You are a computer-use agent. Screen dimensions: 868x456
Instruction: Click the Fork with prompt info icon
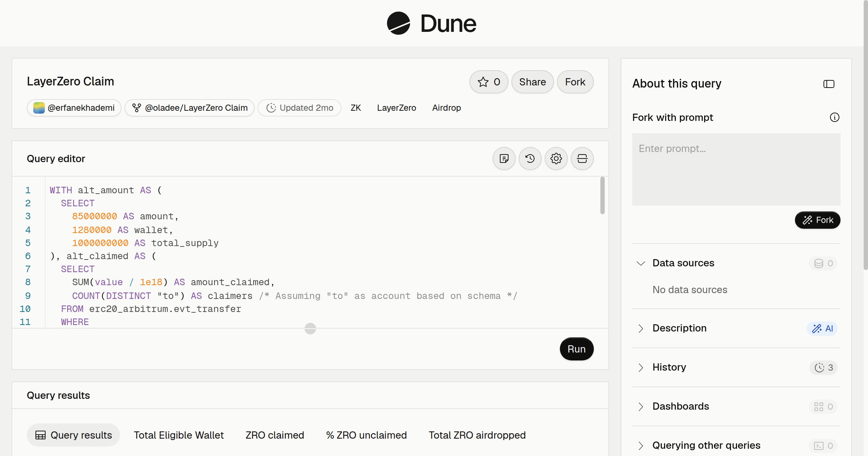click(x=834, y=117)
